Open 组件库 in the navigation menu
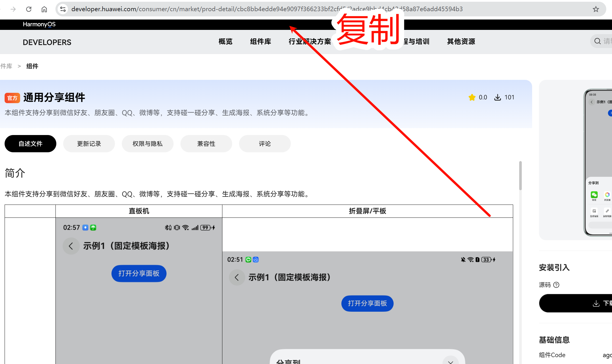 pyautogui.click(x=260, y=41)
